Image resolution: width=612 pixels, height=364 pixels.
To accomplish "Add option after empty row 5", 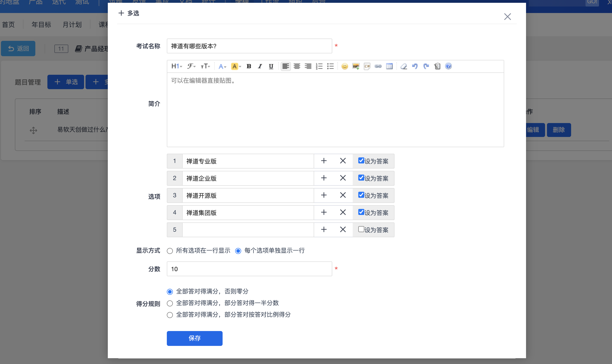I will point(324,230).
